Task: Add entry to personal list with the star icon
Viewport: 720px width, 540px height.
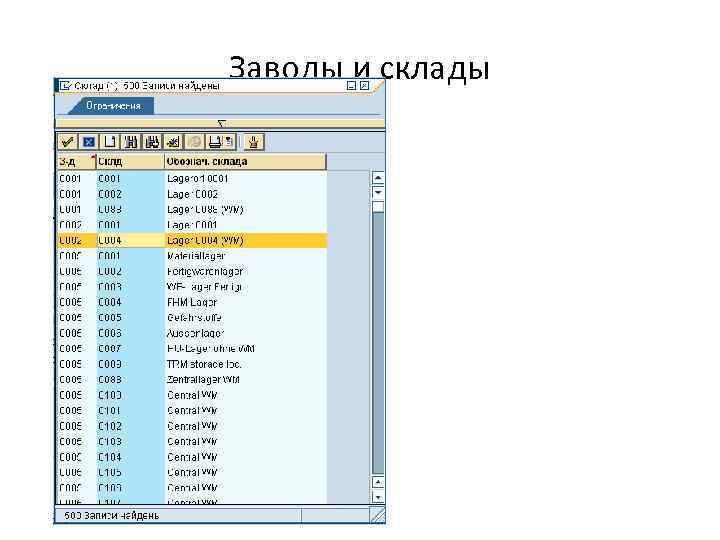Action: (173, 142)
